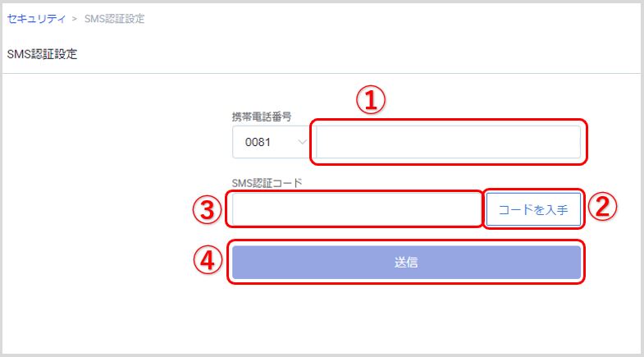
Task: Select the SMS認証設定 page heading
Action: (42, 54)
